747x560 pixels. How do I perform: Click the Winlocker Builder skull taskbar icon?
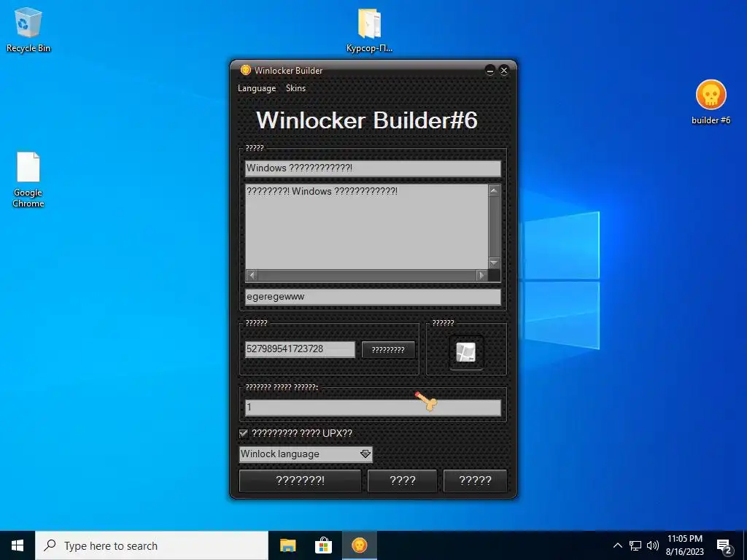[x=359, y=545]
